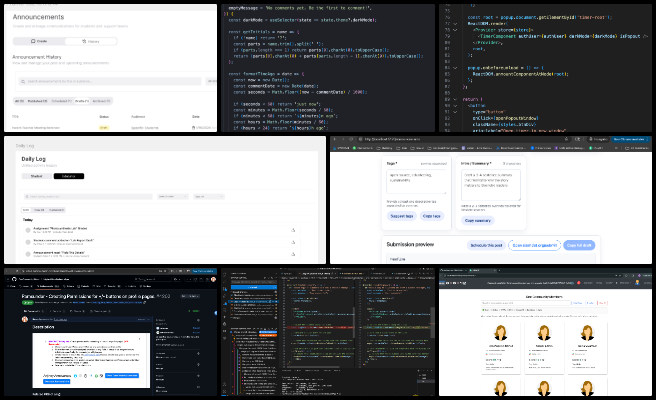Click the Copy full draft button
This screenshot has width=656, height=400.
pyautogui.click(x=579, y=244)
